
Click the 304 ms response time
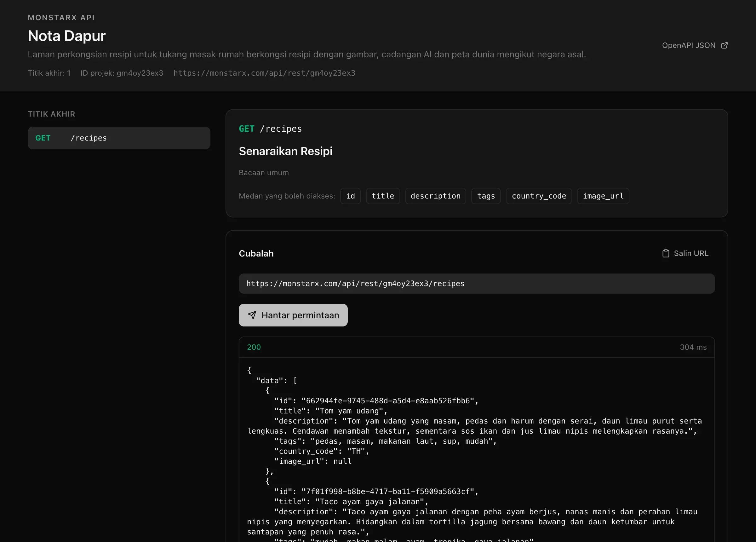pos(693,347)
